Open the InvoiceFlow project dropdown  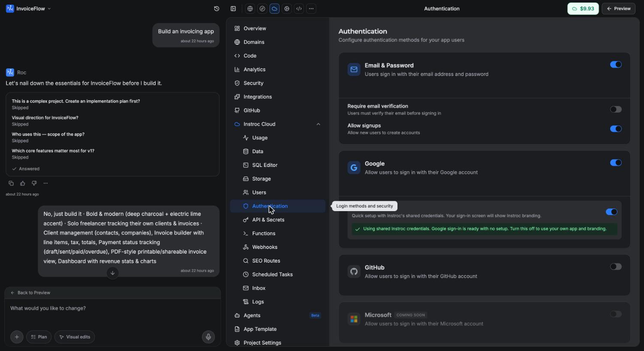(29, 9)
